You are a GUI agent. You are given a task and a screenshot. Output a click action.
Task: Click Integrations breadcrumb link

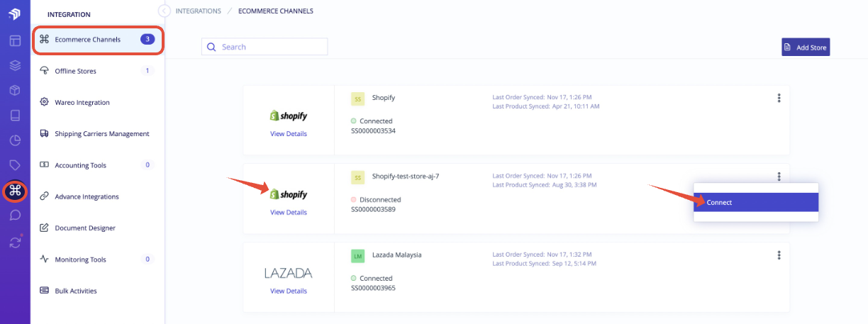pyautogui.click(x=198, y=11)
